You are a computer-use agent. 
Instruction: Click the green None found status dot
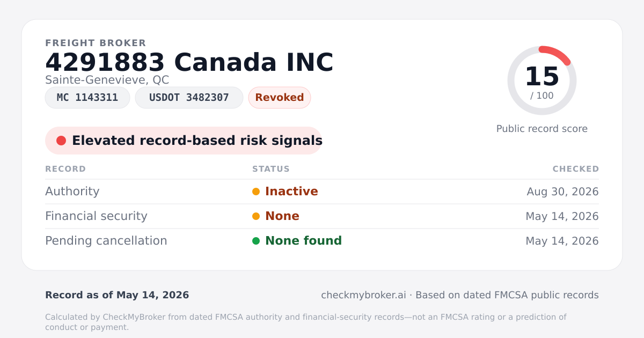tap(256, 241)
